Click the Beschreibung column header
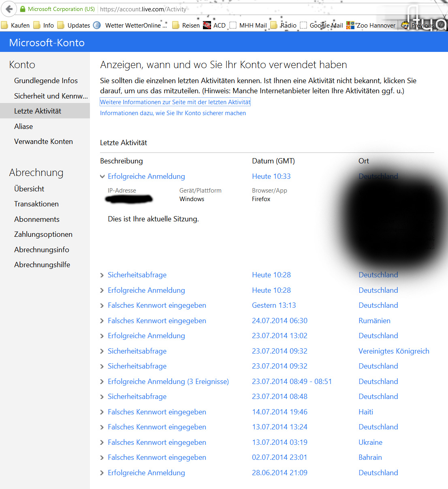The height and width of the screenshot is (489, 448). point(122,161)
